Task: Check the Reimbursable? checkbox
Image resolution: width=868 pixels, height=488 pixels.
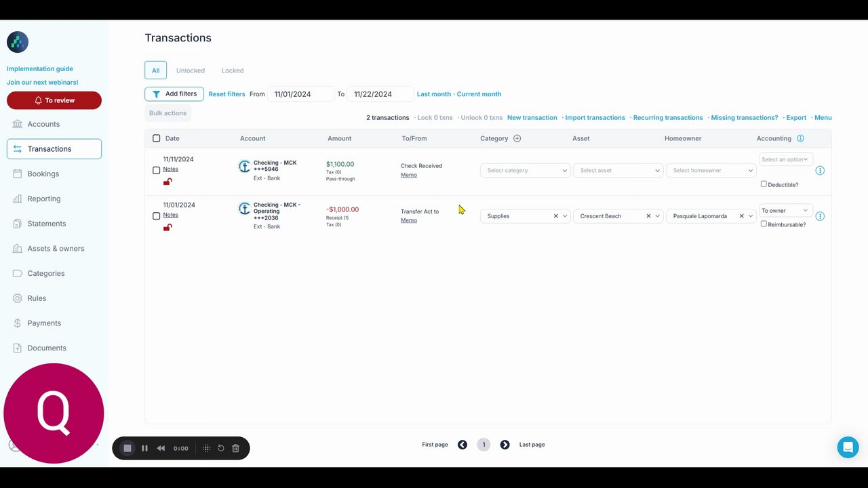Action: 764,224
